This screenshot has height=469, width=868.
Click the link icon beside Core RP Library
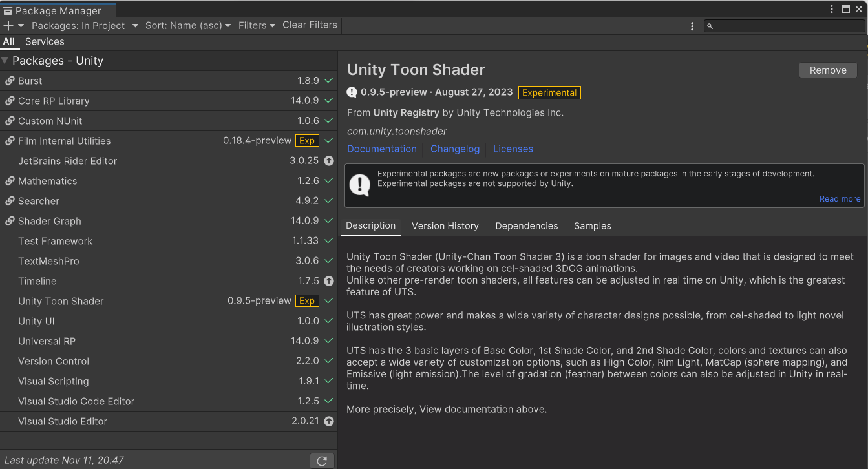click(x=10, y=101)
